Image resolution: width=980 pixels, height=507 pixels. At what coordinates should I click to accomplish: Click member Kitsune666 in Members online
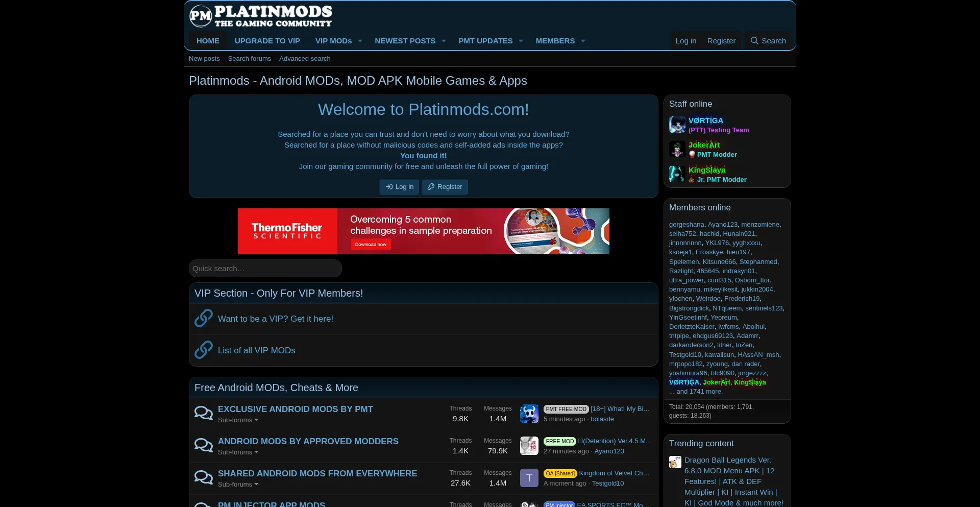click(x=719, y=262)
